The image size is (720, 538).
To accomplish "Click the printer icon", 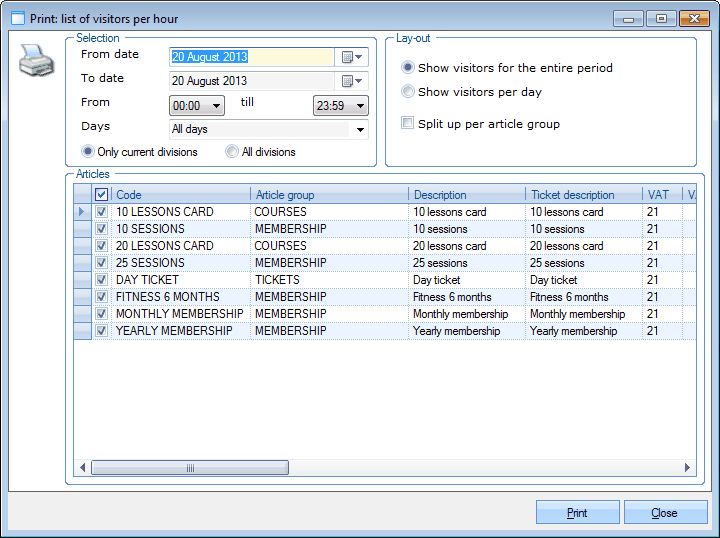I will point(37,63).
